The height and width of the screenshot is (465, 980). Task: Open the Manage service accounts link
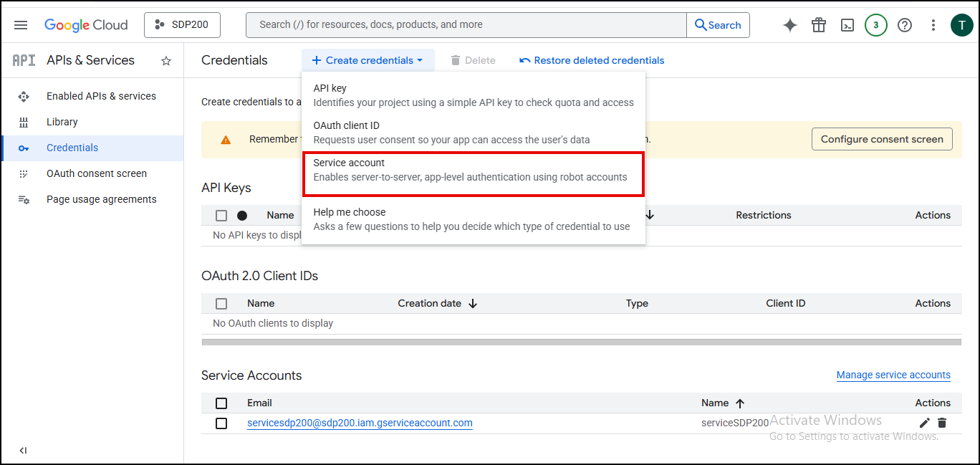click(893, 375)
